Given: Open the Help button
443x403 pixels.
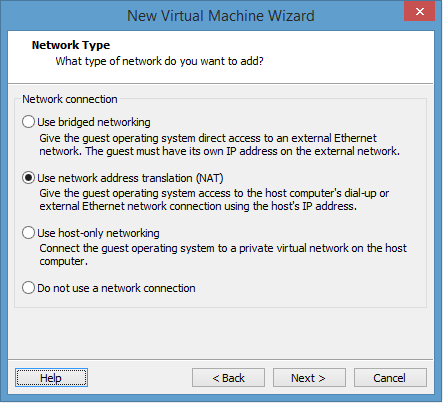Looking at the screenshot, I should pos(51,378).
